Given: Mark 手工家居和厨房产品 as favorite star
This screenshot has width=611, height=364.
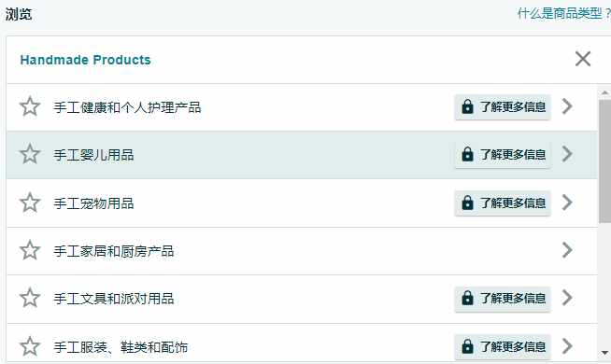Looking at the screenshot, I should [x=30, y=250].
